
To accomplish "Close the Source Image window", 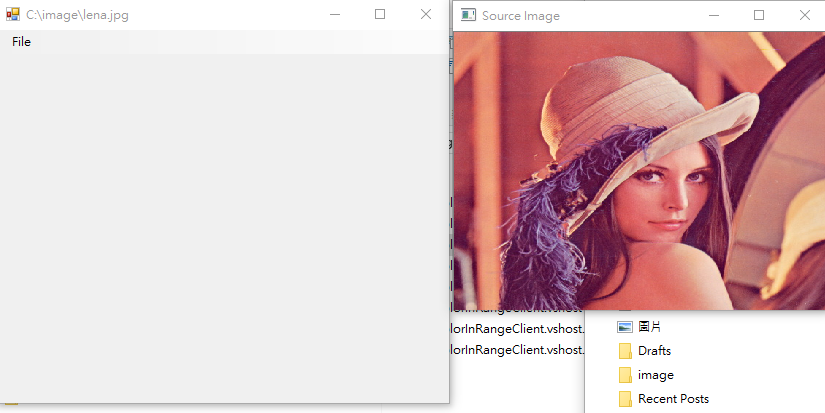I will click(x=804, y=15).
